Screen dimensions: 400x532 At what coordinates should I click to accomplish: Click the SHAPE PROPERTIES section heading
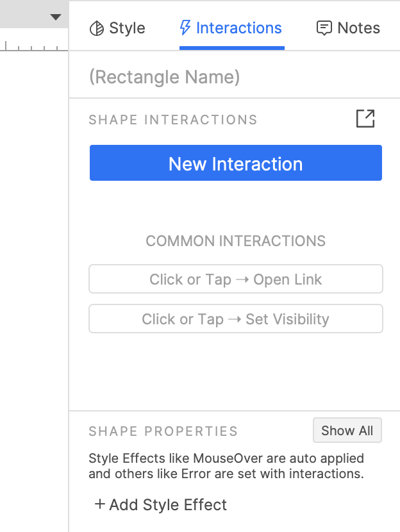click(163, 431)
